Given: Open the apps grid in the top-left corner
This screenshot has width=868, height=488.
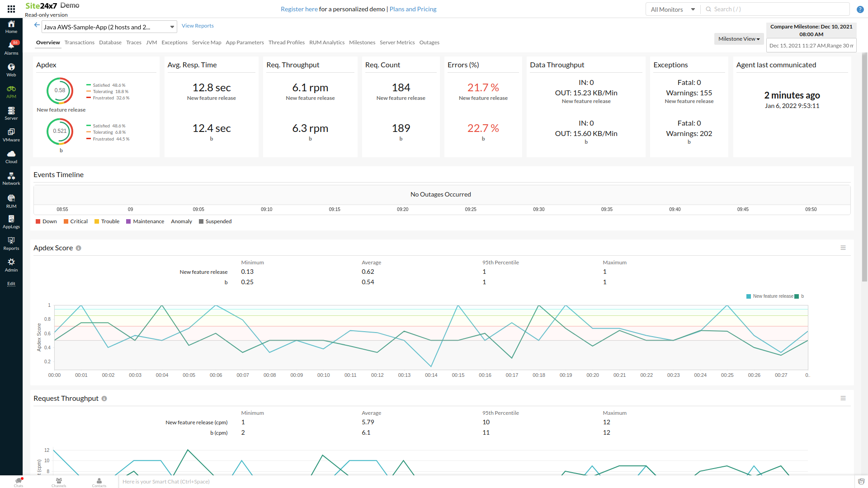Looking at the screenshot, I should click(11, 8).
